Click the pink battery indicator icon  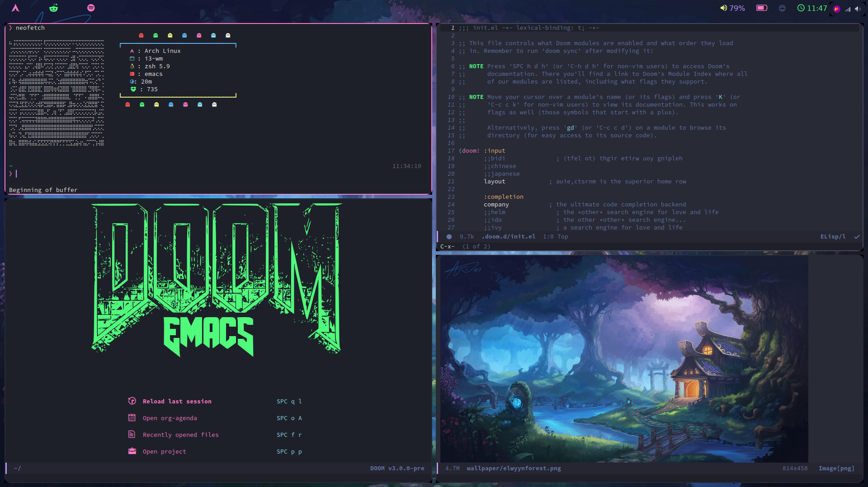[762, 8]
